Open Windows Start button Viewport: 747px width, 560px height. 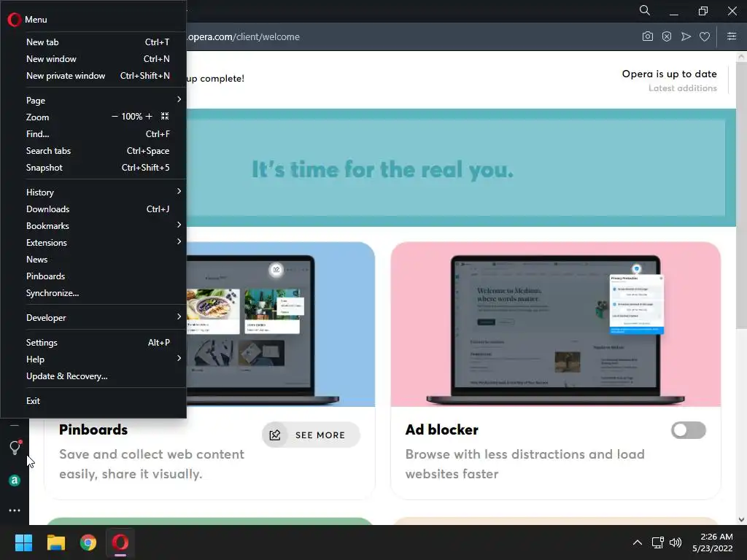point(23,542)
